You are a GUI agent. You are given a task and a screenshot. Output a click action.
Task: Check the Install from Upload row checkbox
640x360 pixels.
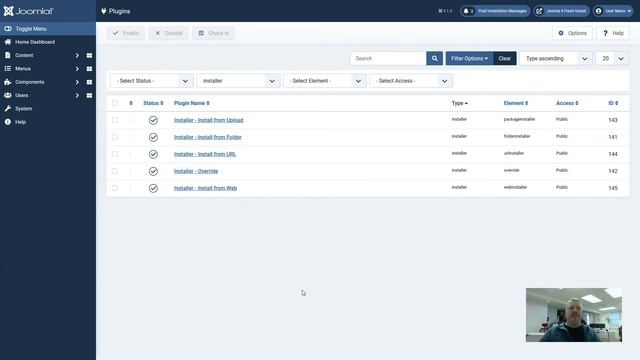click(115, 120)
